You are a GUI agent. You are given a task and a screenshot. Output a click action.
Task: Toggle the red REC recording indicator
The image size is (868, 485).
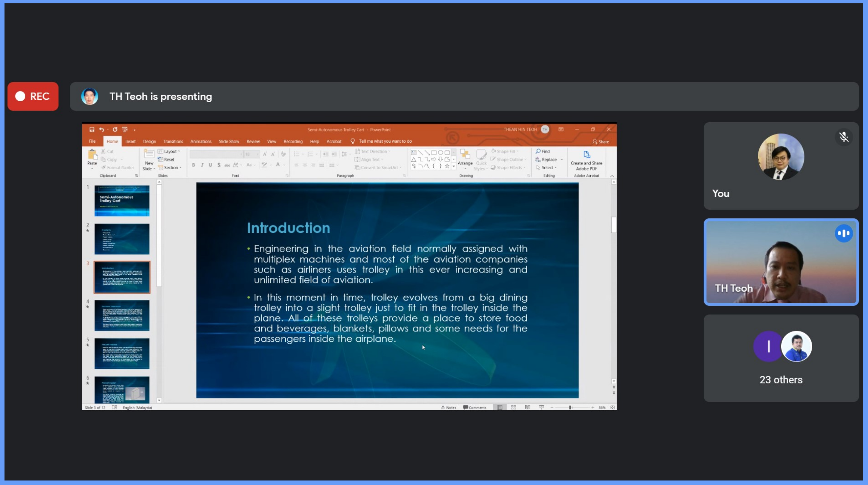33,96
